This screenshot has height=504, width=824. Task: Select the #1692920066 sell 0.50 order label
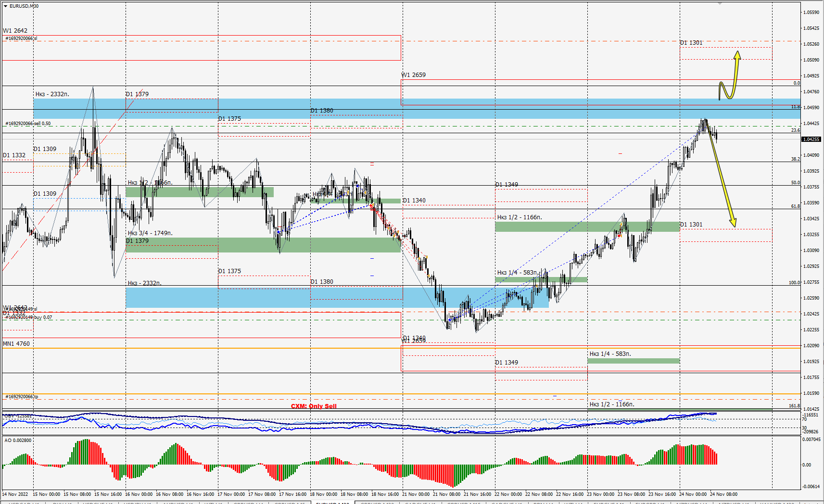28,124
